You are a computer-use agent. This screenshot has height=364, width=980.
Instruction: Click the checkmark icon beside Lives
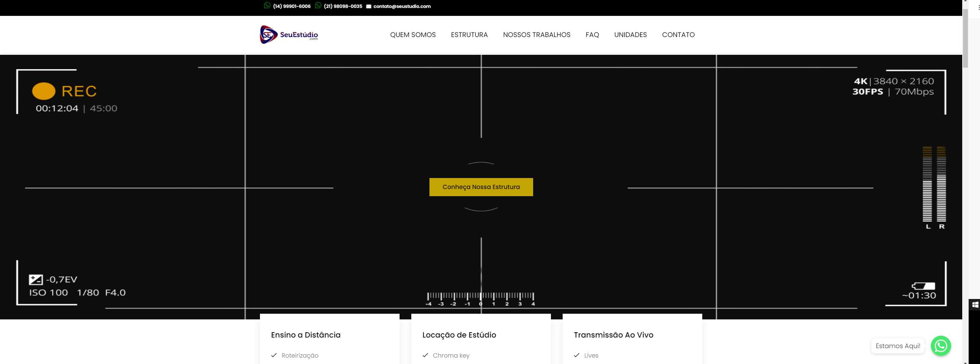click(577, 355)
